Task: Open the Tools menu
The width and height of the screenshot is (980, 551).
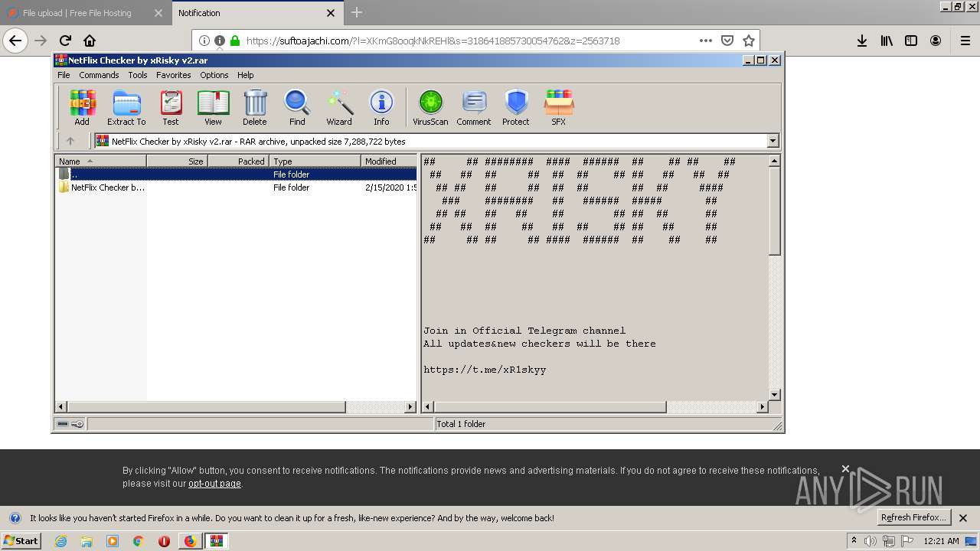Action: tap(138, 75)
